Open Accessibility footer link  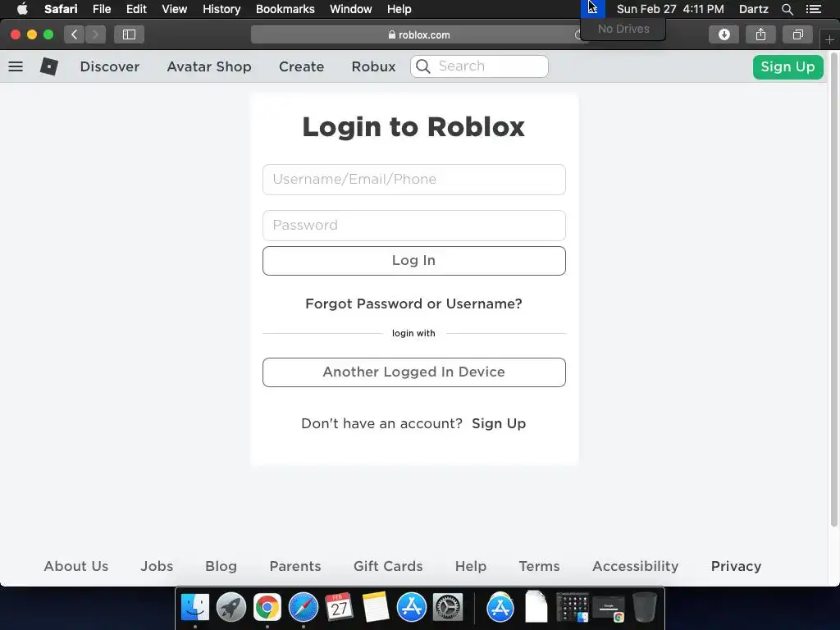(636, 566)
